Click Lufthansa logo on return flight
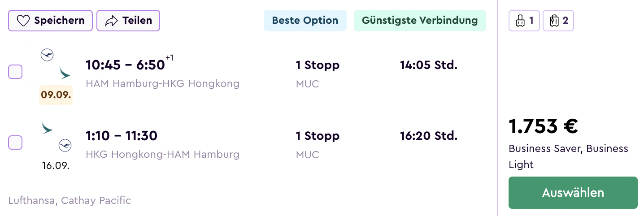This screenshot has height=216, width=644. point(65,145)
